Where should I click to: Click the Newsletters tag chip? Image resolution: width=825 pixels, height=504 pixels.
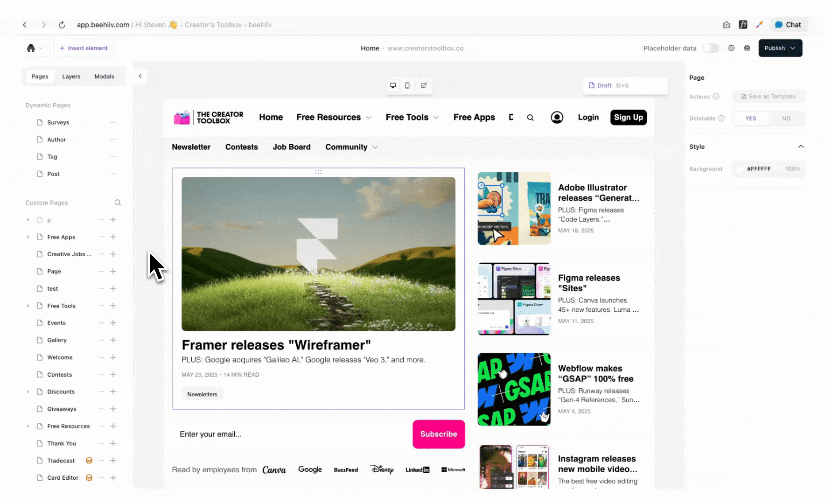(202, 394)
